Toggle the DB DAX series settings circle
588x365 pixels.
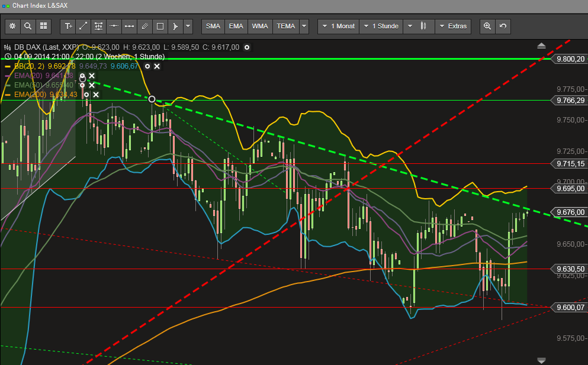point(247,47)
